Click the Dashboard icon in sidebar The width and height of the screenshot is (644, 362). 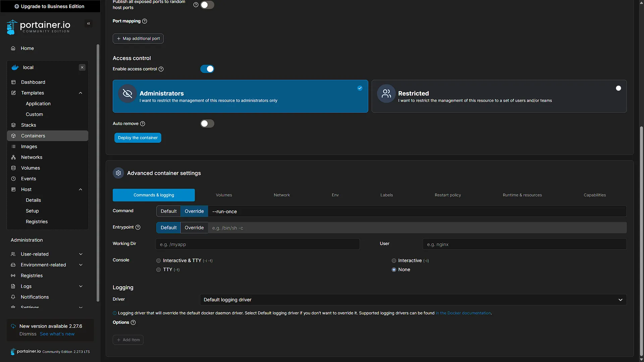click(13, 82)
